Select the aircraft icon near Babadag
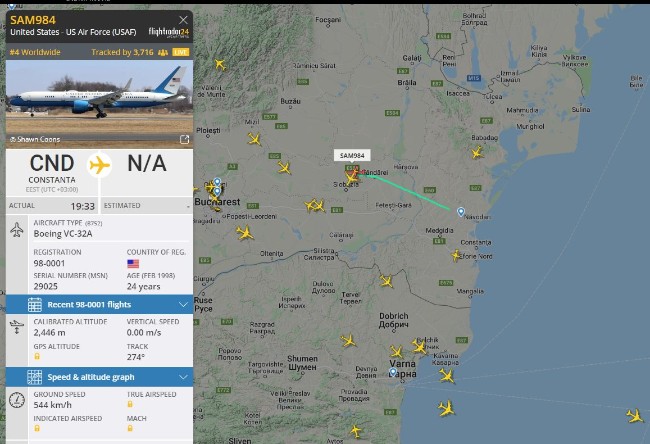 pyautogui.click(x=478, y=152)
